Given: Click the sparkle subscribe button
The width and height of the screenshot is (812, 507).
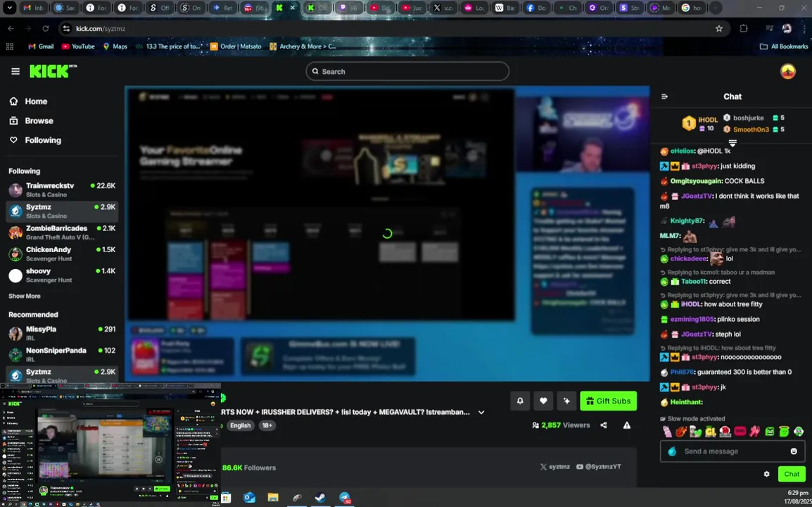Looking at the screenshot, I should click(x=566, y=401).
